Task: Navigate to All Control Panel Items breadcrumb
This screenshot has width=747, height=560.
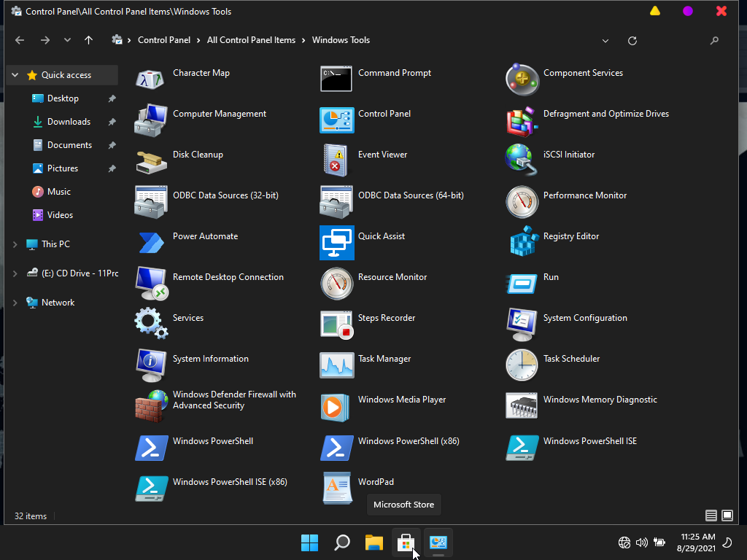Action: point(251,40)
